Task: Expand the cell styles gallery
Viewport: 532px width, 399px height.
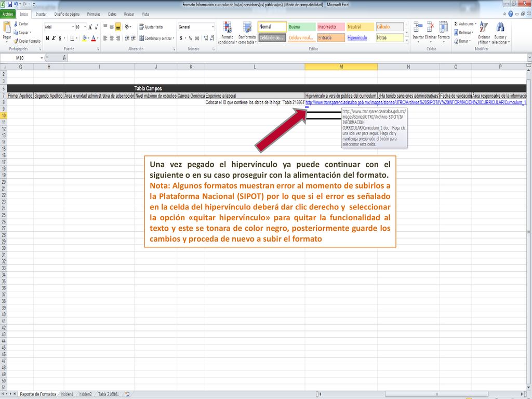Action: click(407, 41)
